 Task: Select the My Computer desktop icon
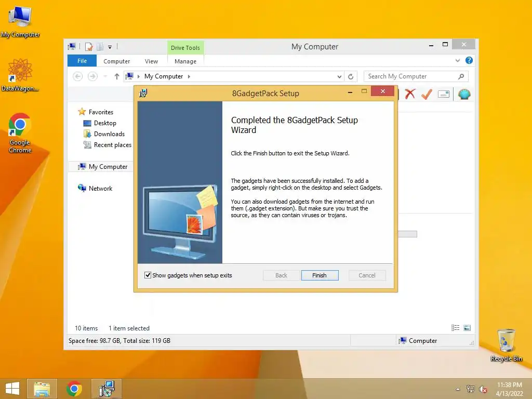pos(20,21)
